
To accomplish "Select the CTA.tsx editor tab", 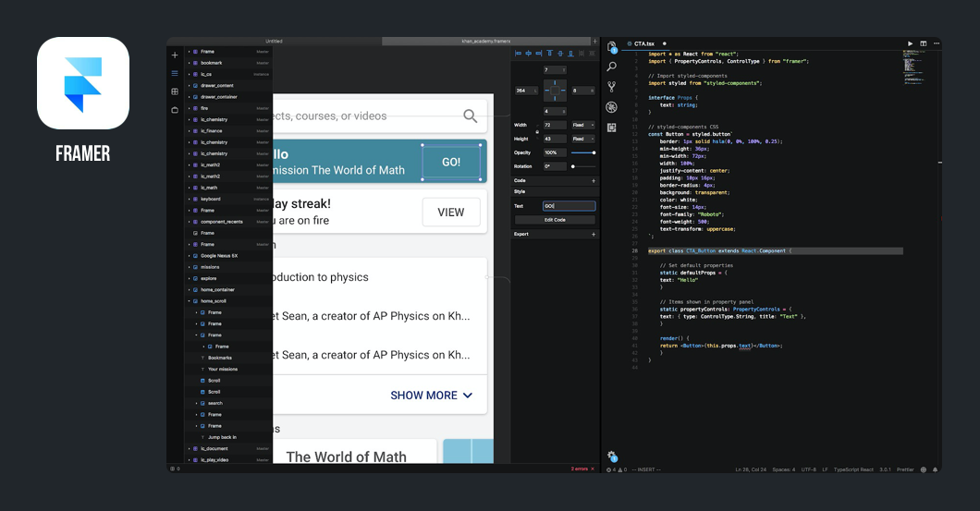I will (644, 43).
